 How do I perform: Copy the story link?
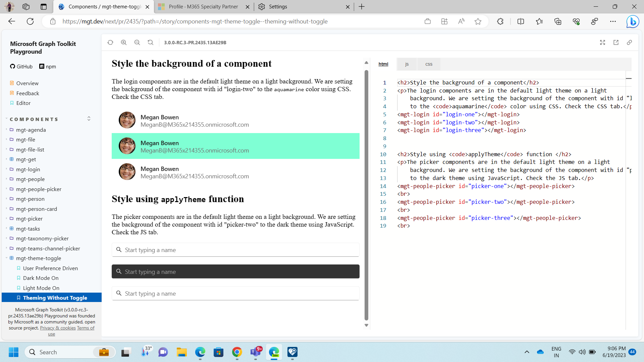(630, 42)
